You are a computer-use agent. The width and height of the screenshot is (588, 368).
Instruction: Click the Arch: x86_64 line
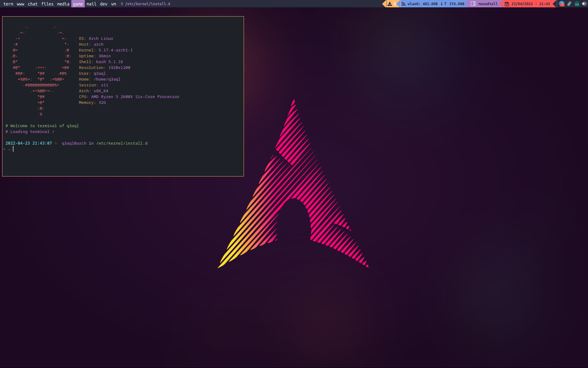click(x=94, y=91)
